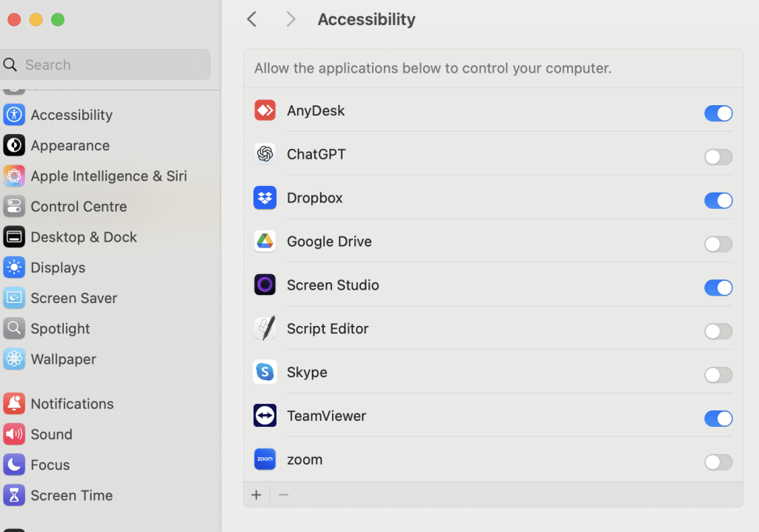Click the Wallpaper sidebar icon
The height and width of the screenshot is (532, 759).
[14, 359]
